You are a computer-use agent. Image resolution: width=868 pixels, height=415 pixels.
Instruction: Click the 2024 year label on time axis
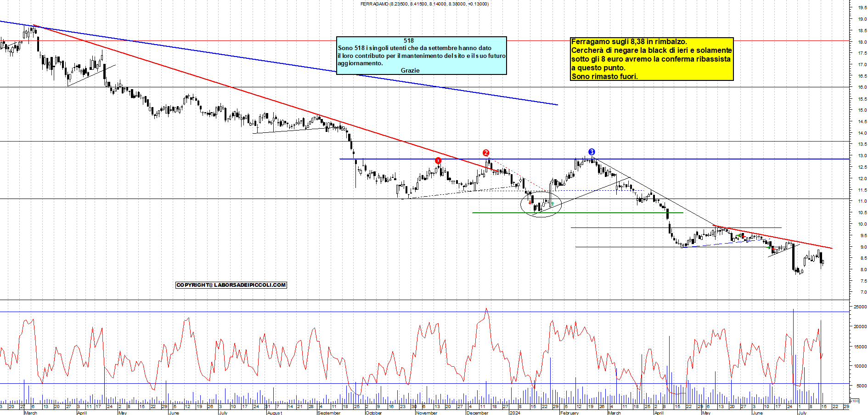(515, 413)
